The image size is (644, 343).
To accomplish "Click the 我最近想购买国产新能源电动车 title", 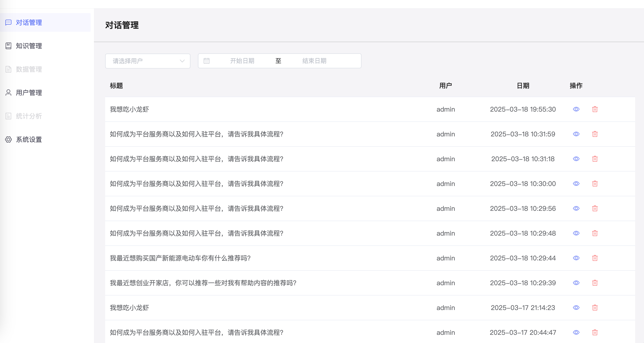I will [180, 258].
